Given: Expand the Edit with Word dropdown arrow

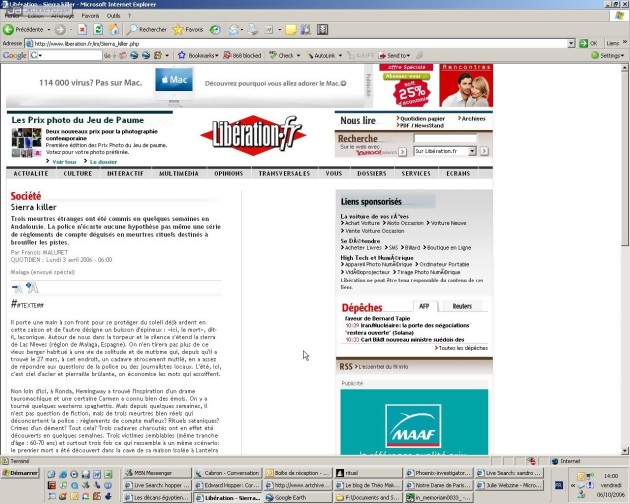Looking at the screenshot, I should 279,30.
